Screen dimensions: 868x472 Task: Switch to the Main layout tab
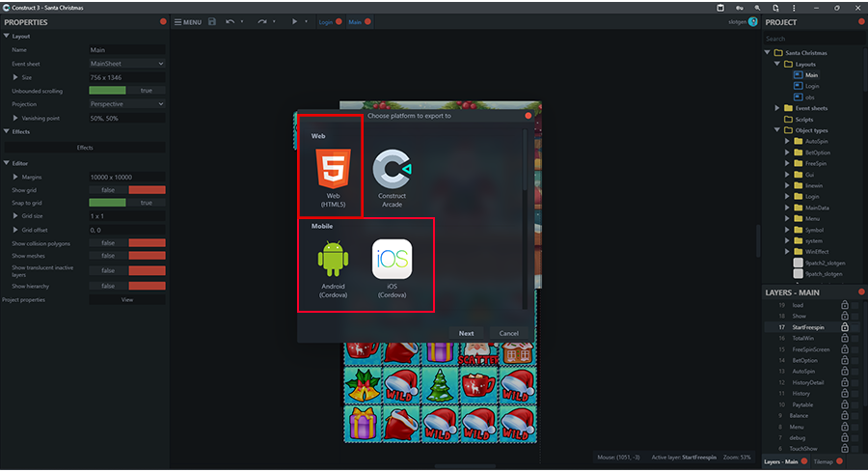click(x=355, y=22)
